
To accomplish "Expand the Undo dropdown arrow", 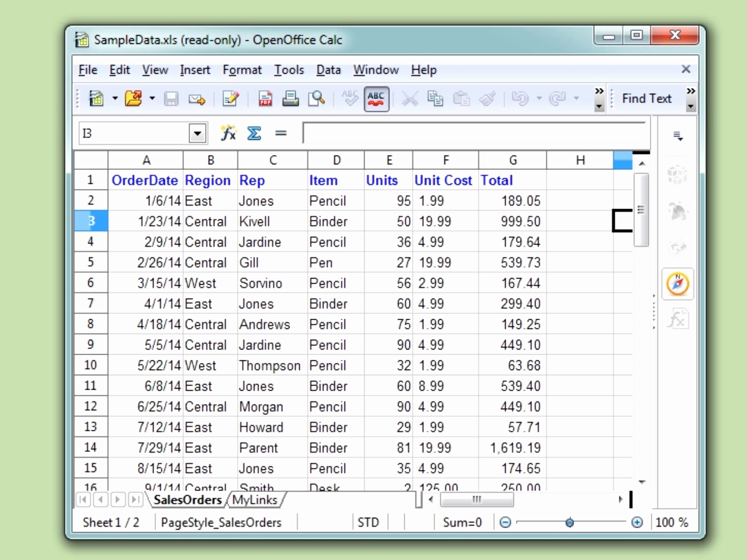I will click(539, 98).
